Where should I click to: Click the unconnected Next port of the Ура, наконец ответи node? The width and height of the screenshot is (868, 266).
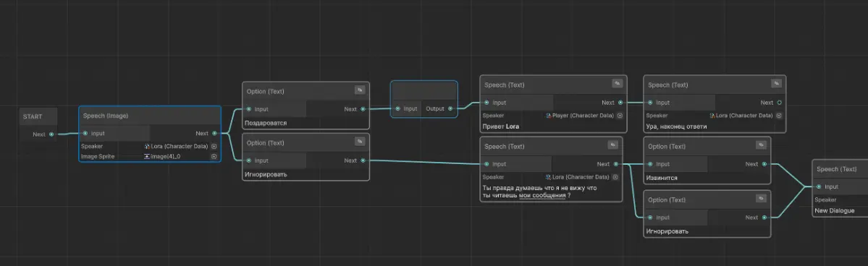tap(780, 103)
